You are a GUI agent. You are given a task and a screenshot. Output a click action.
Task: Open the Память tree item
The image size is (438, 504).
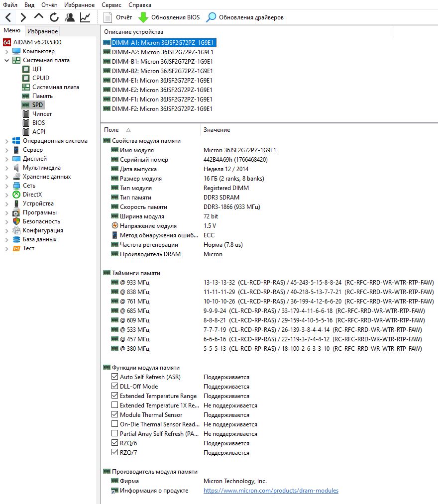42,96
